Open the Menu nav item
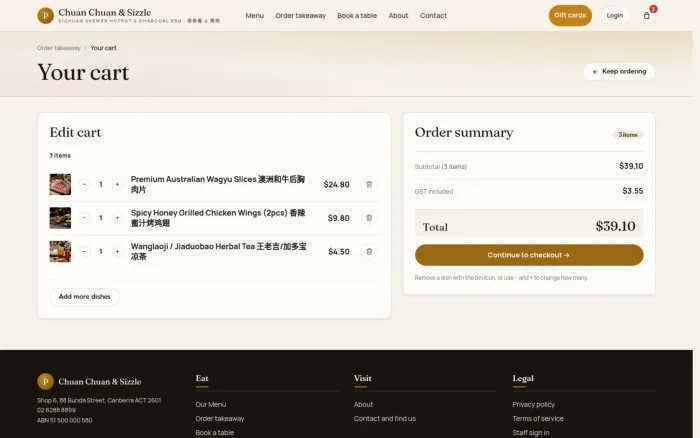This screenshot has height=438, width=700. coord(254,16)
